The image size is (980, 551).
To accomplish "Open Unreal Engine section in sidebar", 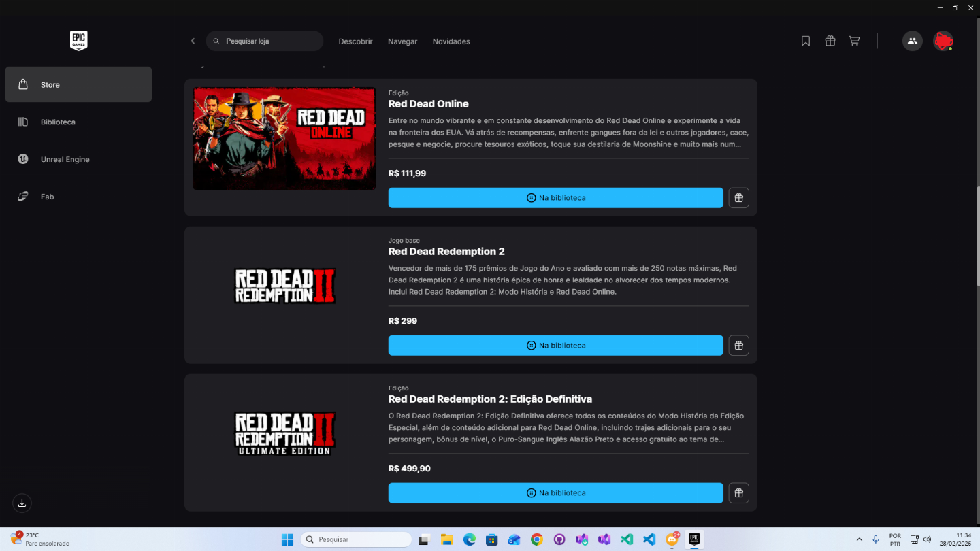I will tap(78, 159).
